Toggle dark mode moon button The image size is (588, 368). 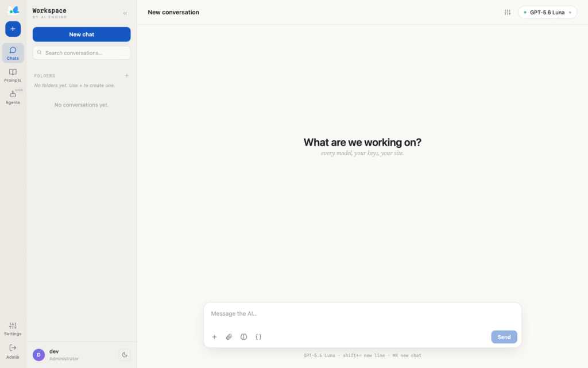click(x=125, y=355)
